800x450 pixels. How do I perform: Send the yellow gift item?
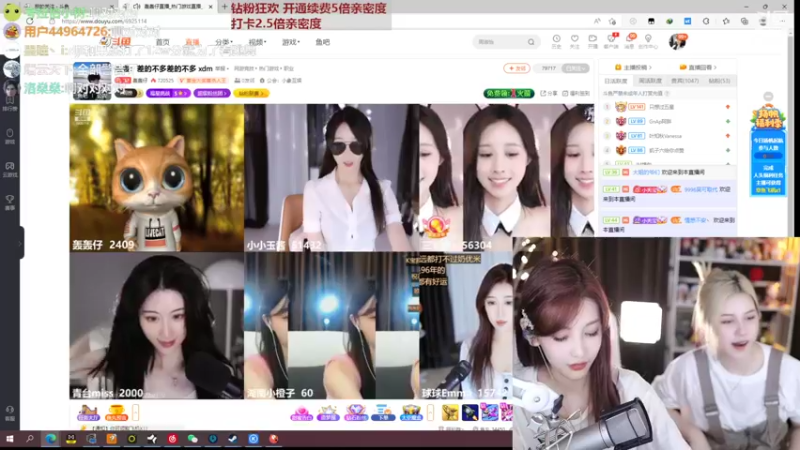coord(450,412)
